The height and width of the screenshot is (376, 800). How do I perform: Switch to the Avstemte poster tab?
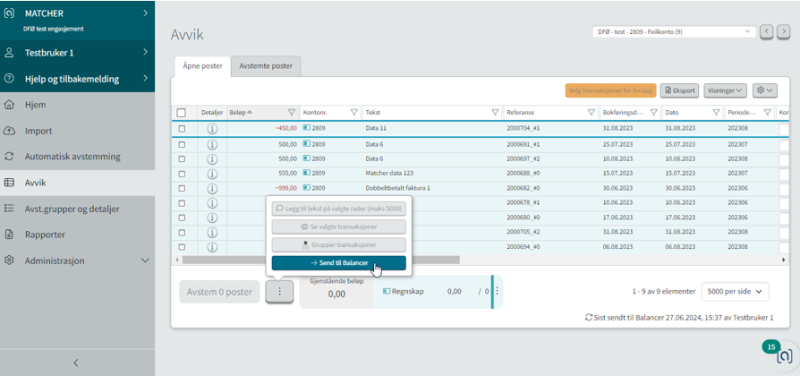(266, 66)
